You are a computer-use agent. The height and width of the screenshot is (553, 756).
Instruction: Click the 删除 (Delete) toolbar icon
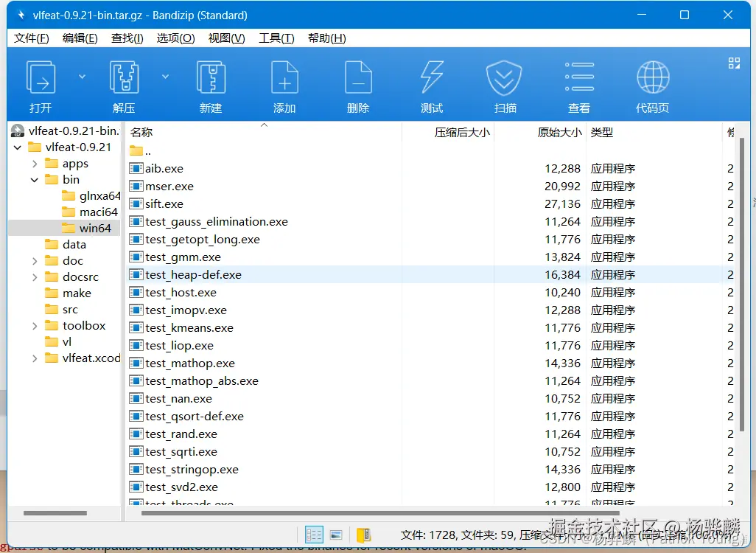(358, 77)
